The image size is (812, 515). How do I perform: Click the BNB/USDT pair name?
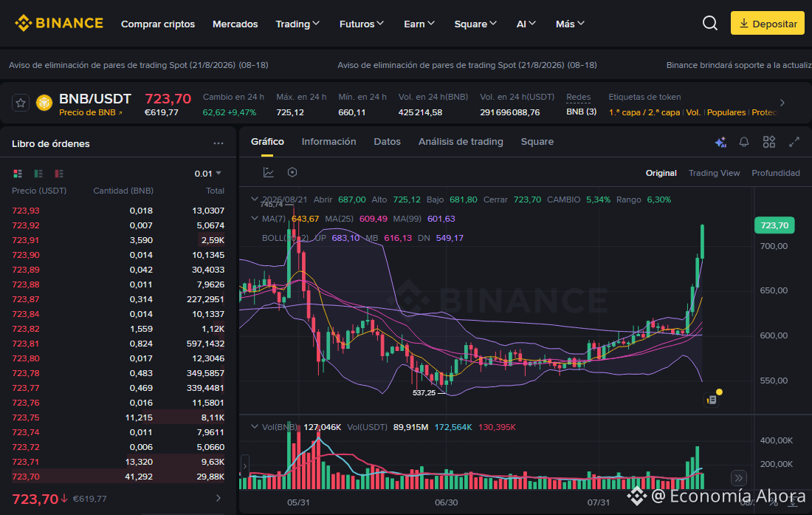coord(95,98)
